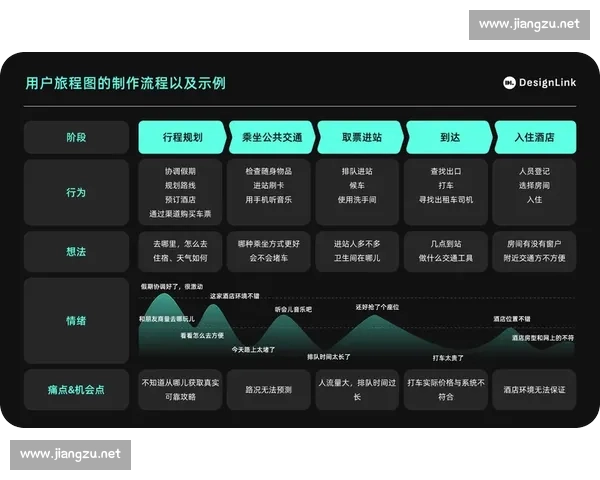Select the 入住酒店 stage header
This screenshot has height=480, width=600.
click(x=535, y=137)
